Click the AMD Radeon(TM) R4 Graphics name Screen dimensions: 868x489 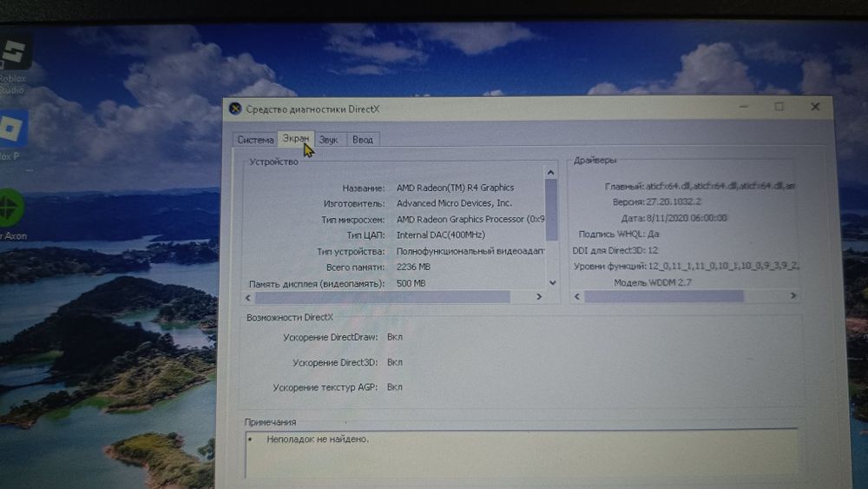pyautogui.click(x=455, y=188)
